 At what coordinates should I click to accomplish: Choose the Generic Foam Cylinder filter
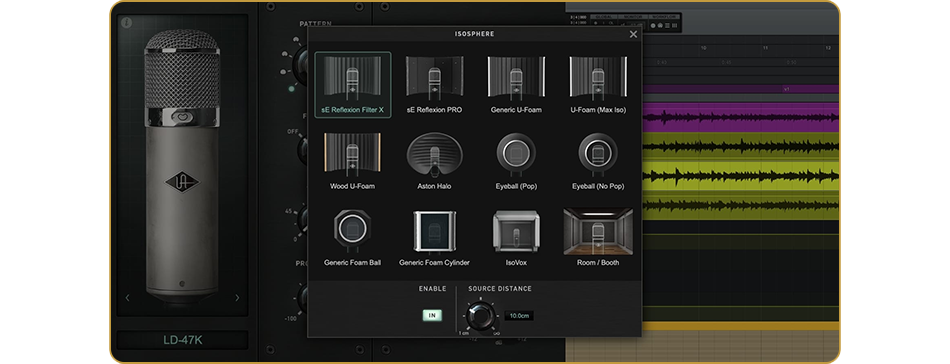tap(434, 237)
